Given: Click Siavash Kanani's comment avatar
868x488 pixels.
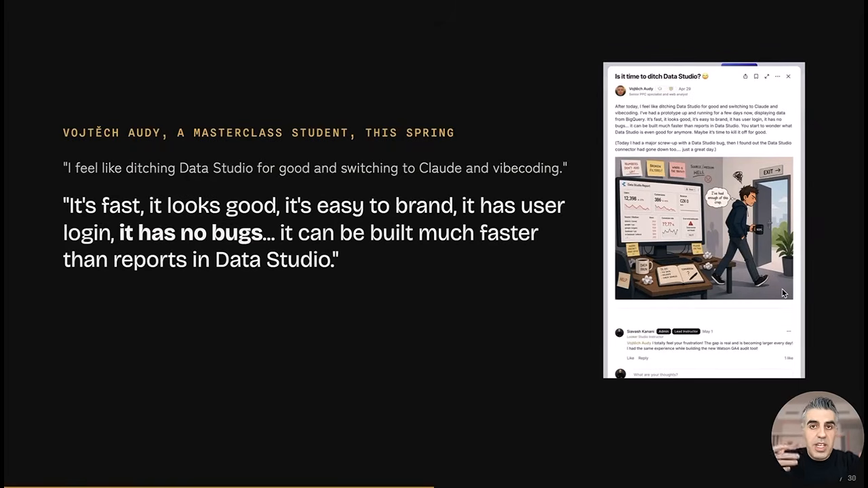Looking at the screenshot, I should pos(619,333).
